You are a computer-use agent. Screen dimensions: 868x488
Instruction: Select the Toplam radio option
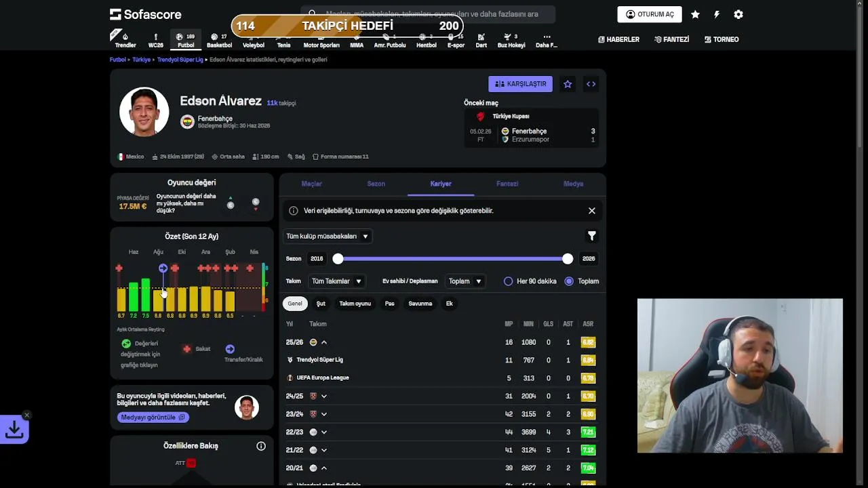coord(569,281)
